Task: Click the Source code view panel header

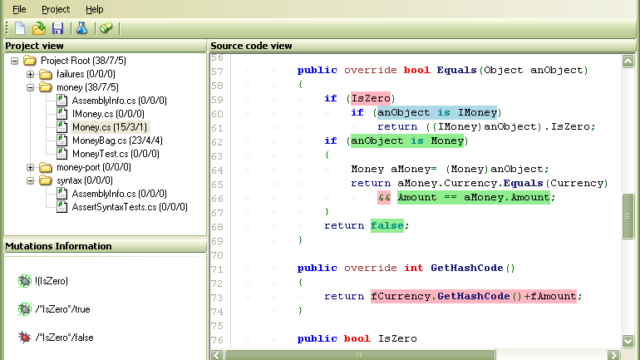Action: (x=422, y=46)
